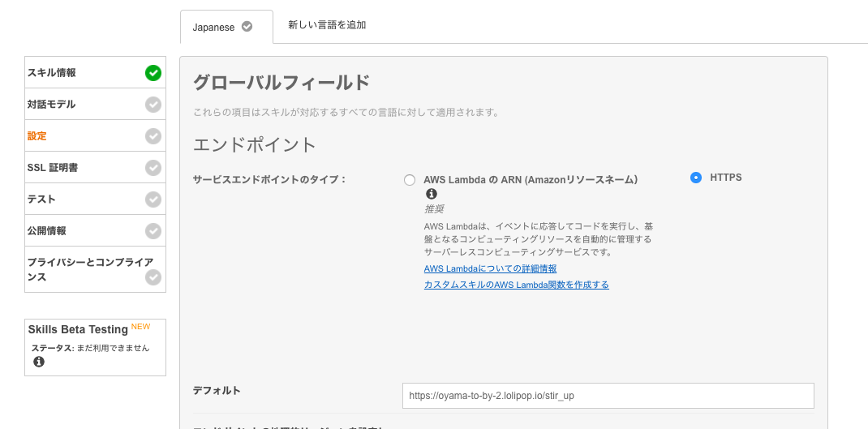The width and height of the screenshot is (868, 429).
Task: Open AWS Lambdaについての詳細情報 link
Action: (490, 268)
